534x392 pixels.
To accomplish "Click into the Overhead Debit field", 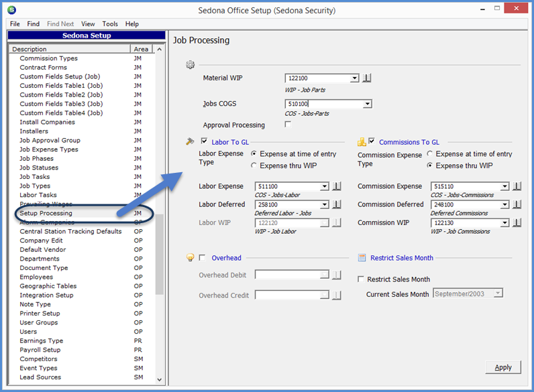I will point(288,275).
